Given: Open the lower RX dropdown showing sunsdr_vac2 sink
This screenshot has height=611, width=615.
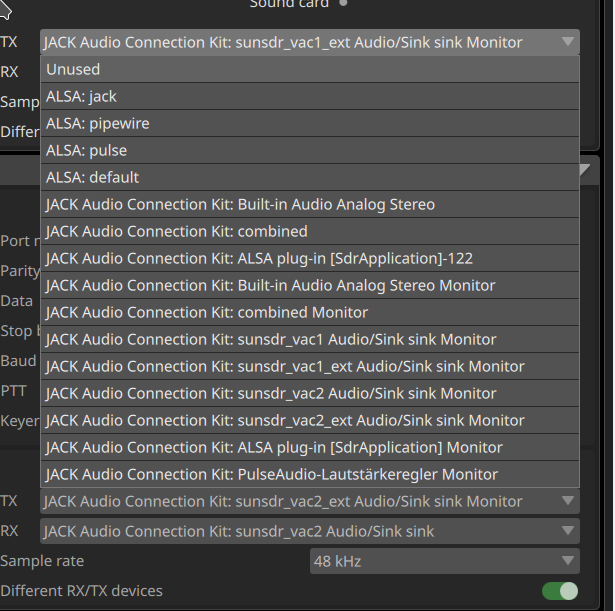Looking at the screenshot, I should 310,531.
